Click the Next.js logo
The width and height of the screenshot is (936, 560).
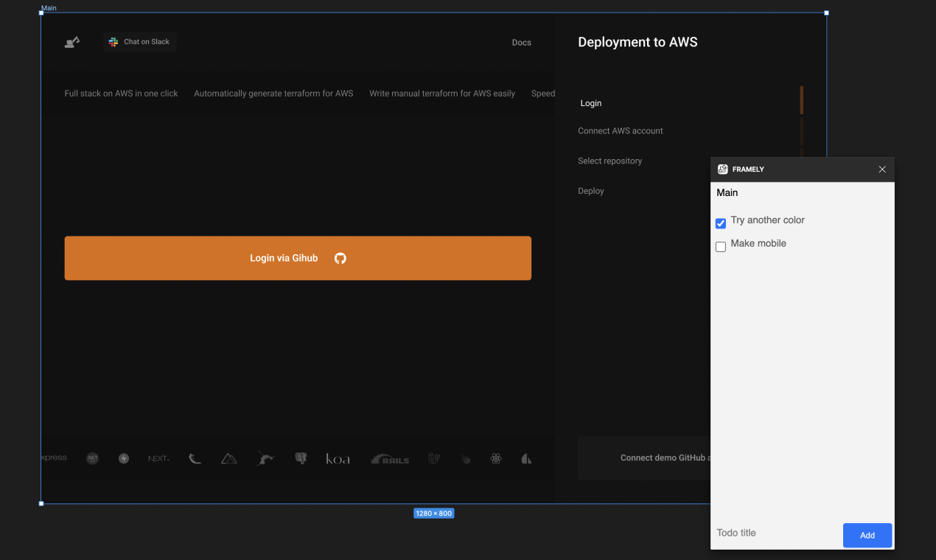[x=158, y=458]
